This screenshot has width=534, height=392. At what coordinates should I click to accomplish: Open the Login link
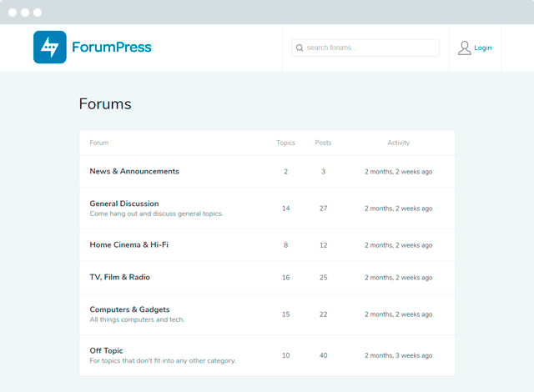click(483, 48)
